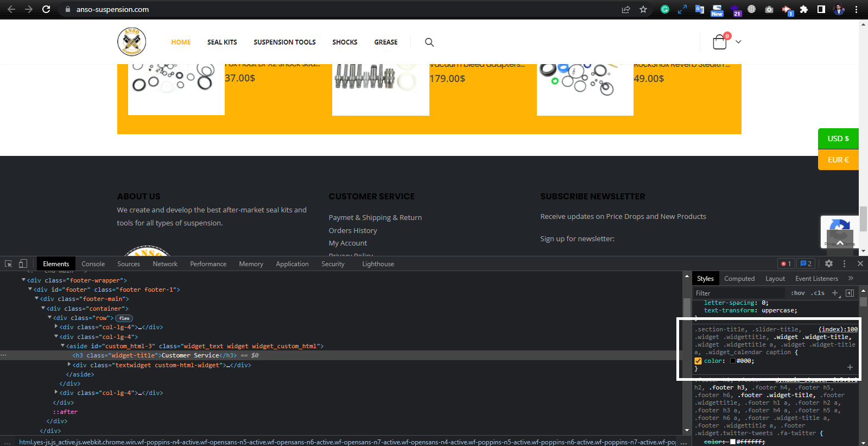This screenshot has height=446, width=868.
Task: Click the browser forward arrow
Action: point(29,9)
